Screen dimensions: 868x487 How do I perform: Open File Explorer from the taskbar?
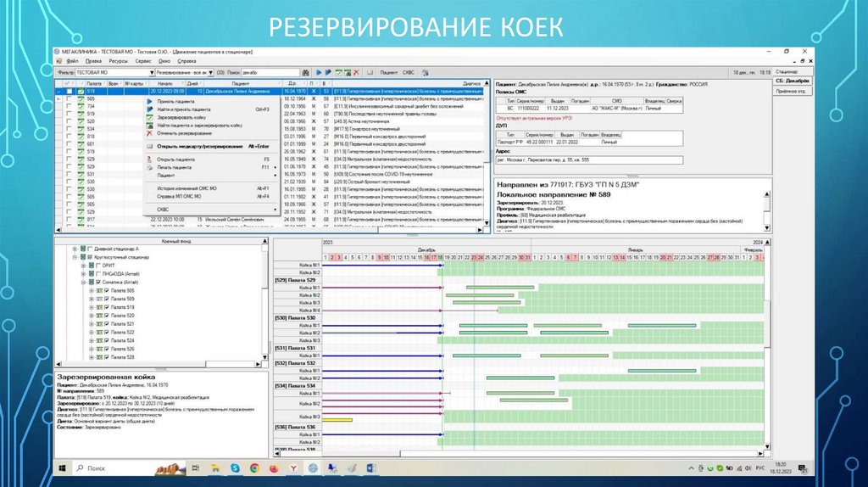tap(215, 468)
